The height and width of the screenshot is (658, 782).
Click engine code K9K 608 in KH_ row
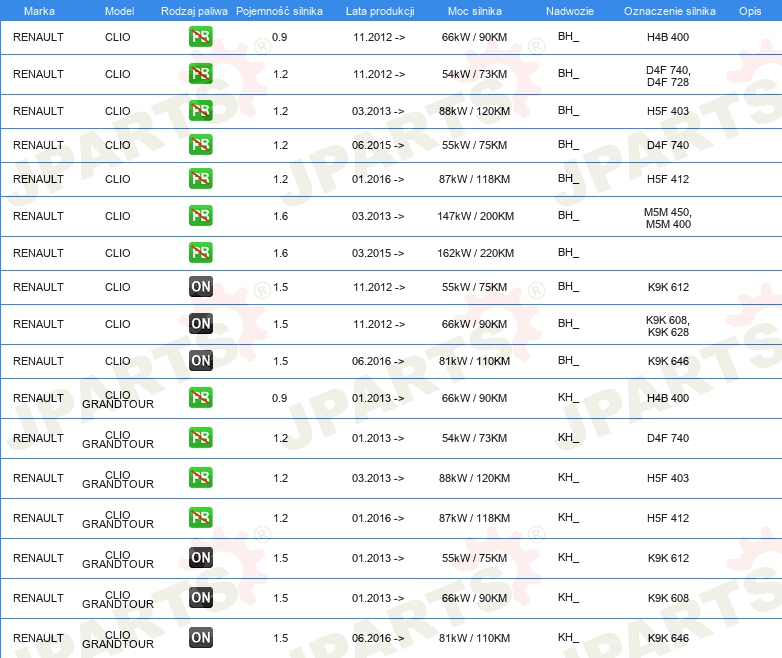(668, 598)
